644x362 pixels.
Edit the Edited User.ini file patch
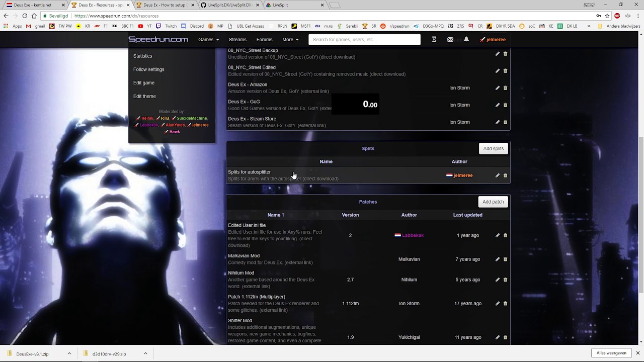tap(497, 235)
